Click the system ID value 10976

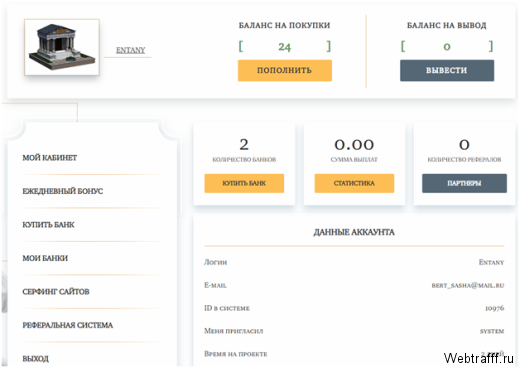(x=495, y=308)
